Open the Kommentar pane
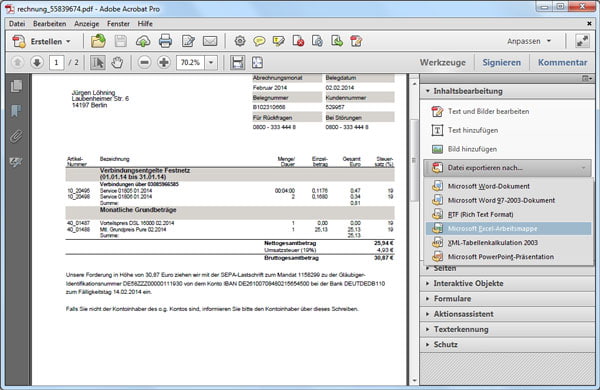This screenshot has width=600, height=390. [x=562, y=62]
